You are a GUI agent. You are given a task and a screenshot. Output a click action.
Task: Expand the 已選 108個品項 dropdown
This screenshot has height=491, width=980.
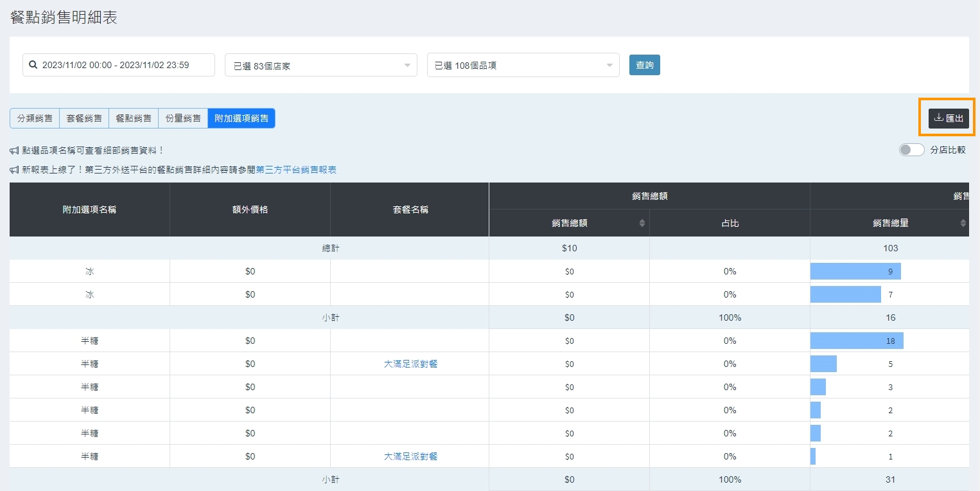pos(523,66)
